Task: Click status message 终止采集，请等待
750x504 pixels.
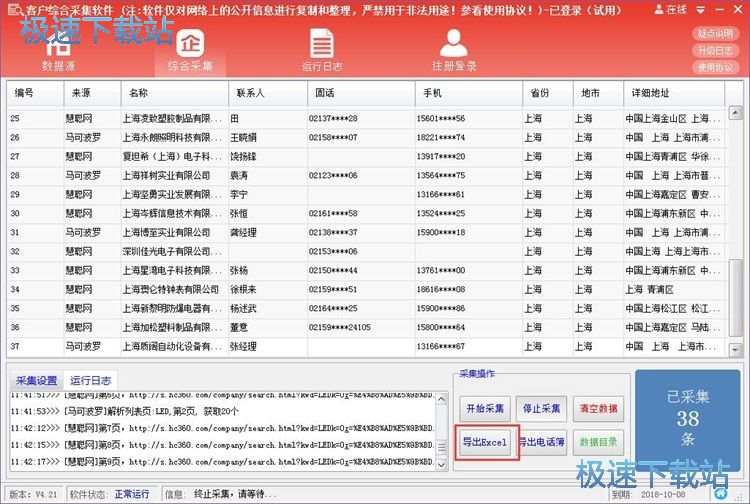Action: (x=235, y=494)
